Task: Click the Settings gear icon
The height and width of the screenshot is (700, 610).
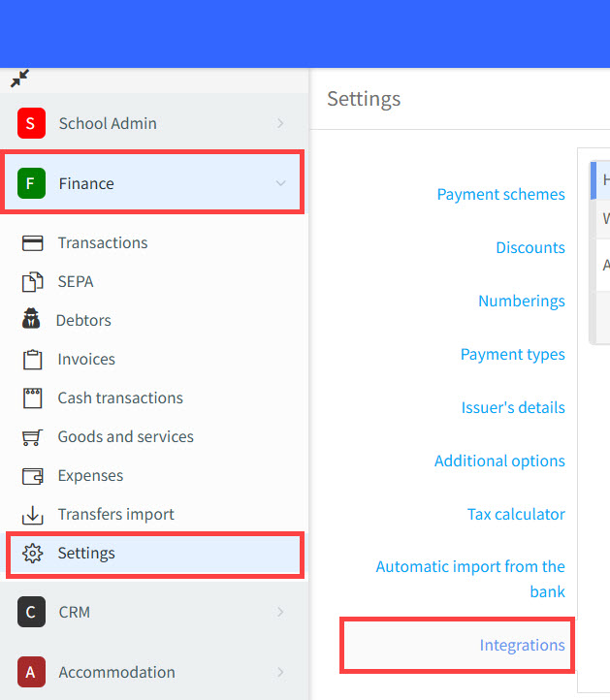Action: (x=33, y=554)
